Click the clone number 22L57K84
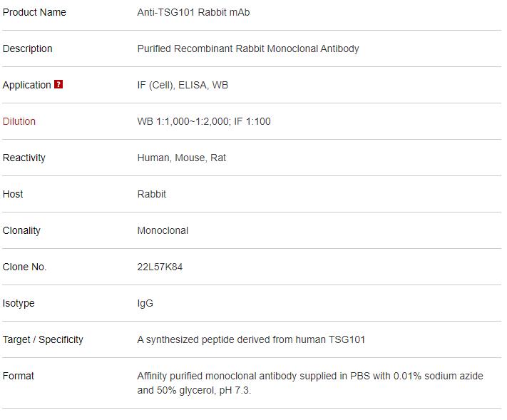The width and height of the screenshot is (507, 420). 160,267
